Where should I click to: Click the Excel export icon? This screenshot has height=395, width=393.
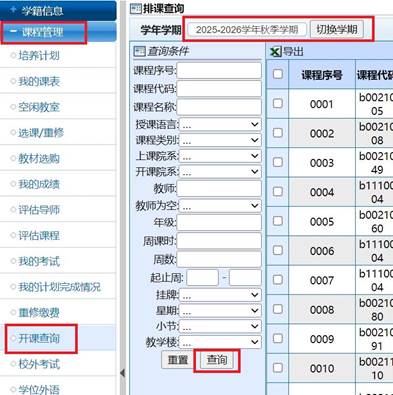(275, 52)
